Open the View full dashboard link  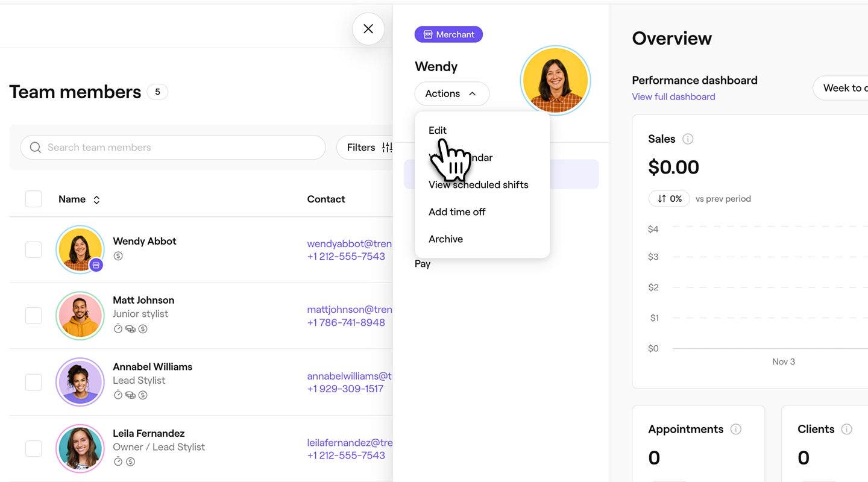point(673,97)
